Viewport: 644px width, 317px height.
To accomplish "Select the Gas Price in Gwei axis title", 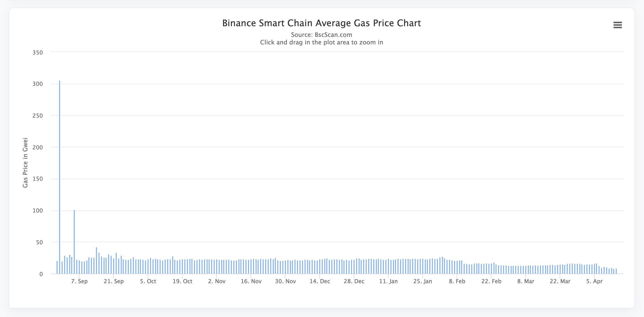I will [25, 163].
